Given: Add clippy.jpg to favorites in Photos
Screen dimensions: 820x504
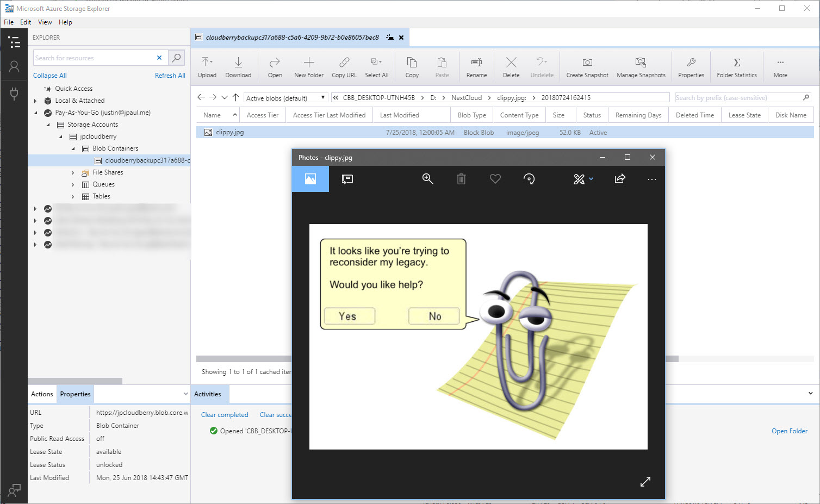Looking at the screenshot, I should click(495, 179).
